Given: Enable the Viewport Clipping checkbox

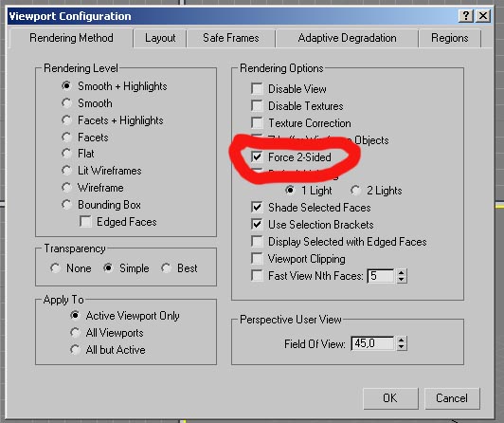Looking at the screenshot, I should pyautogui.click(x=257, y=258).
